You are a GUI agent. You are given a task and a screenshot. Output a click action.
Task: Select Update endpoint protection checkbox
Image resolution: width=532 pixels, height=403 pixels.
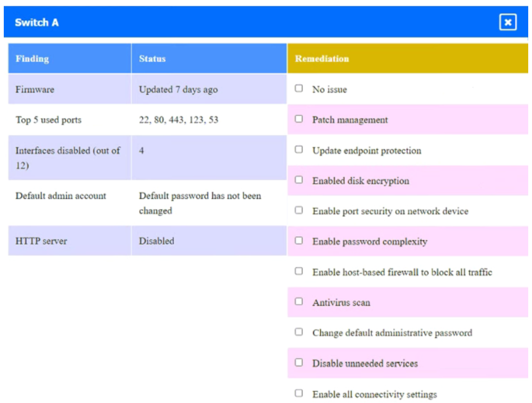click(x=299, y=149)
